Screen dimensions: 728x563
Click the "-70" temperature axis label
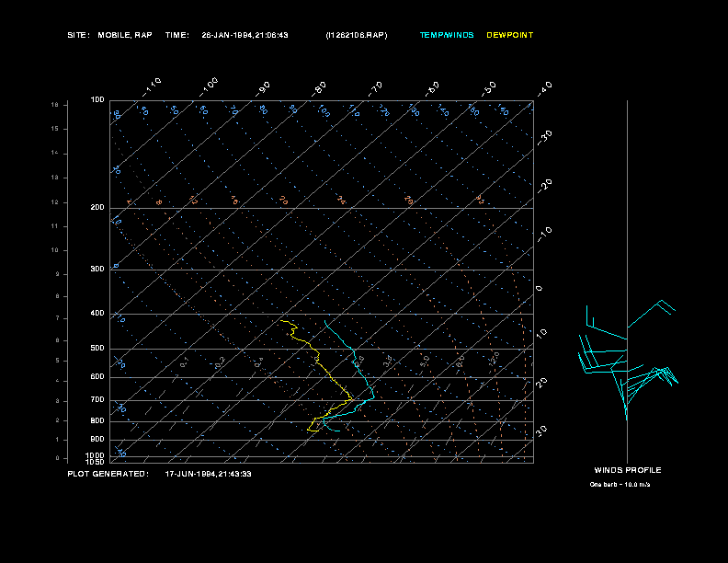click(376, 89)
